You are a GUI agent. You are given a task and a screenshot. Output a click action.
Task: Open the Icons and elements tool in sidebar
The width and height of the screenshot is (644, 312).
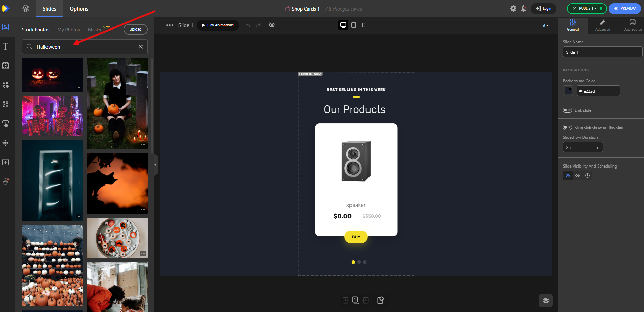[6, 104]
